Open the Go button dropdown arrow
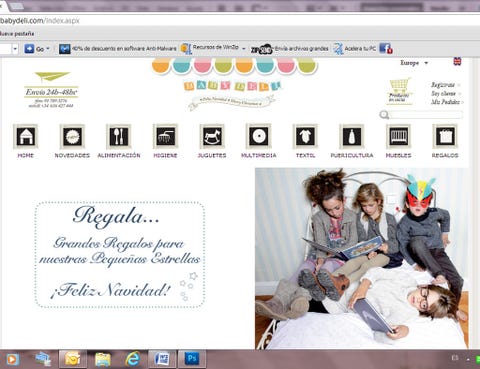Image resolution: width=480 pixels, height=369 pixels. click(x=48, y=49)
